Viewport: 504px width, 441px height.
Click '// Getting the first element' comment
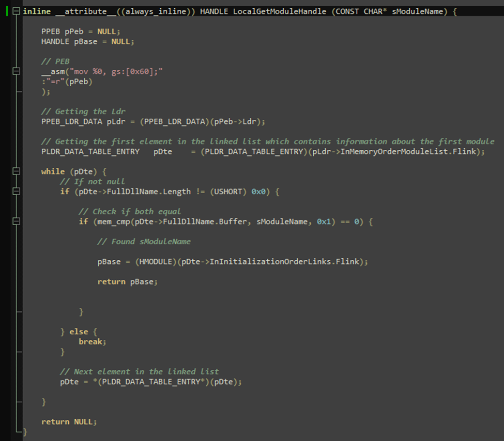tap(268, 141)
